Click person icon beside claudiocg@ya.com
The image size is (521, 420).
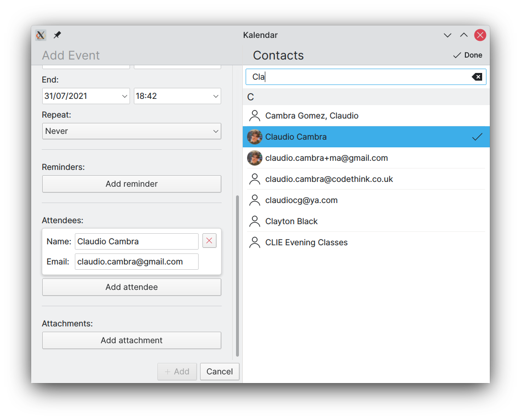point(255,200)
